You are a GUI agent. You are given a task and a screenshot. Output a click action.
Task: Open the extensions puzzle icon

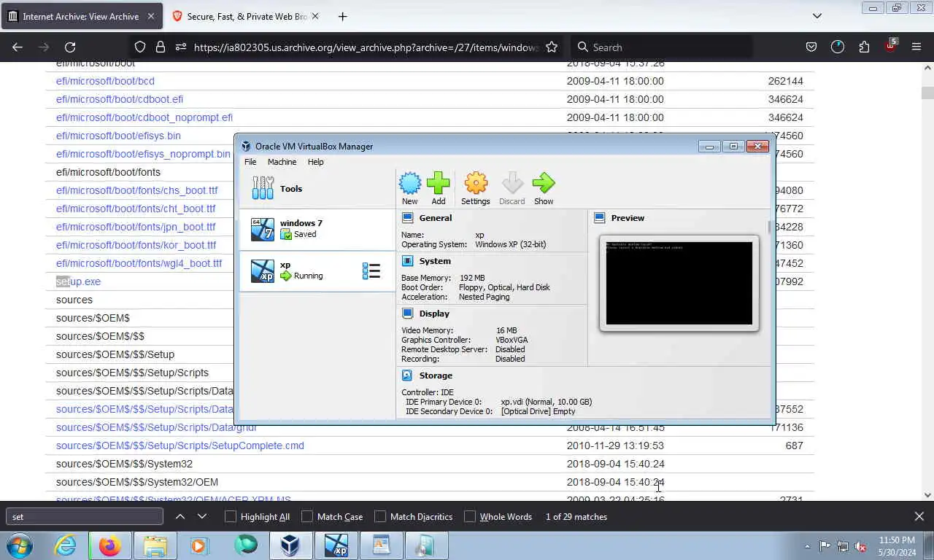864,47
